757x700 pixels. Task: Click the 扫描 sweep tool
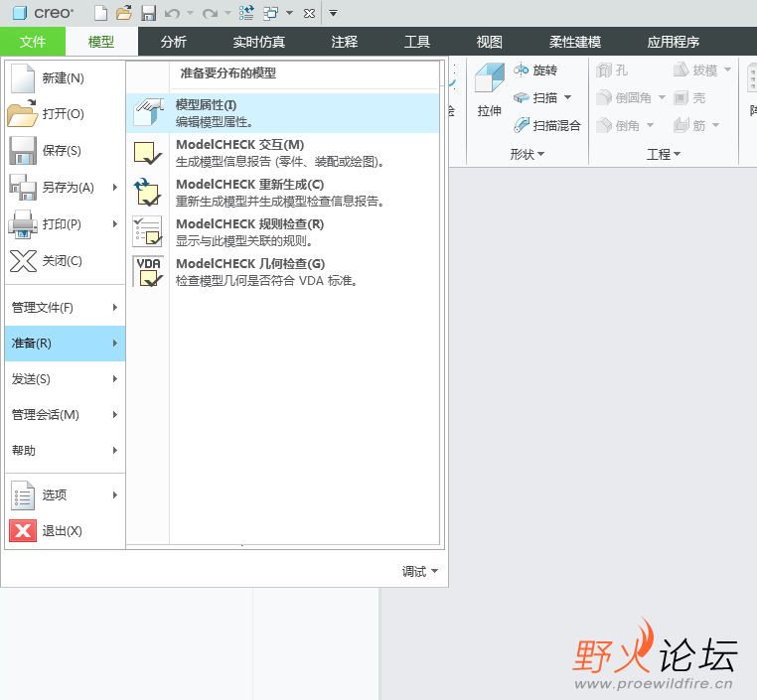click(x=535, y=98)
